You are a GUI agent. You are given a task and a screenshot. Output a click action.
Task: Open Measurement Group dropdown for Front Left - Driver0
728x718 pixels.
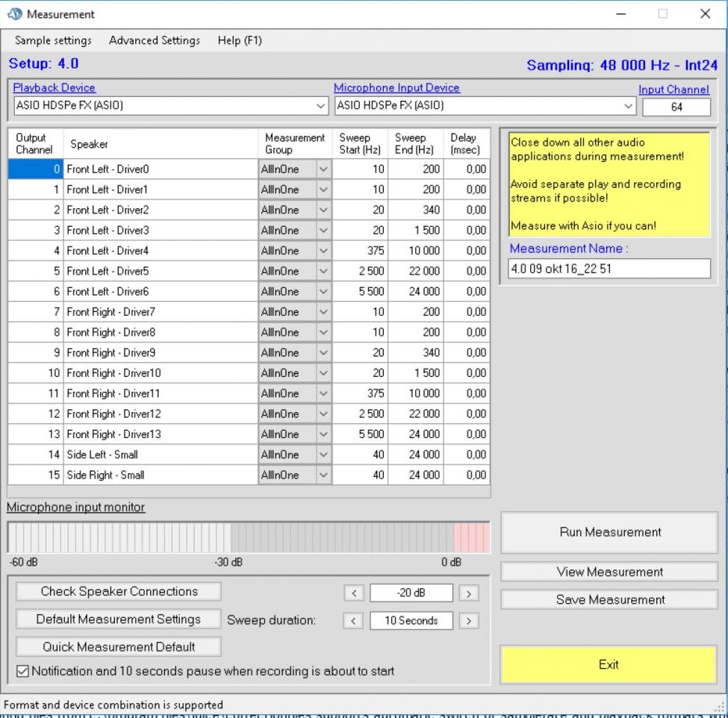point(323,169)
